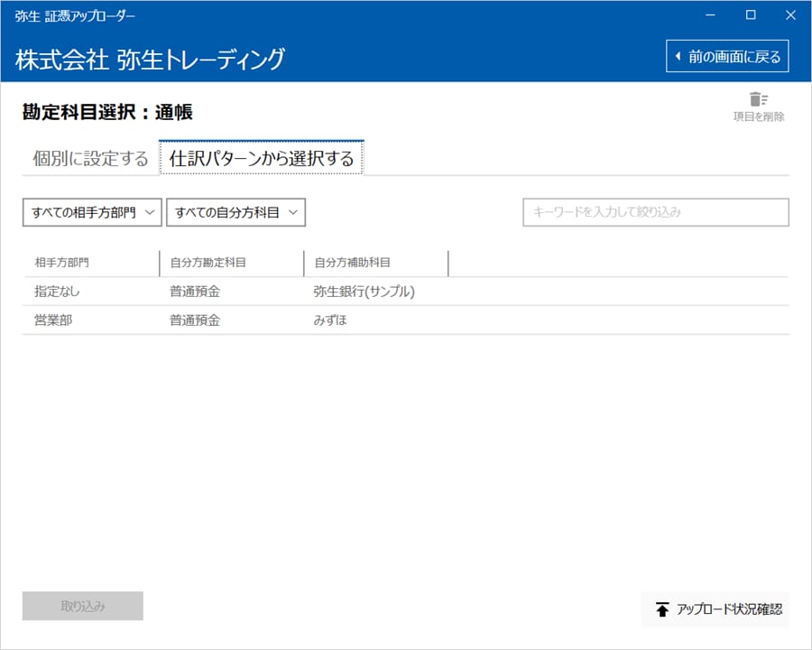The image size is (812, 650).
Task: Switch to the 個別に設定する tab
Action: tap(90, 158)
